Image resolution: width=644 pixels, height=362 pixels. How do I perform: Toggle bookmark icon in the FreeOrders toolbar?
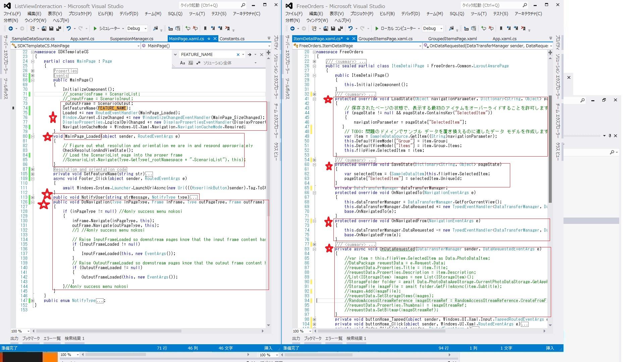(x=501, y=28)
